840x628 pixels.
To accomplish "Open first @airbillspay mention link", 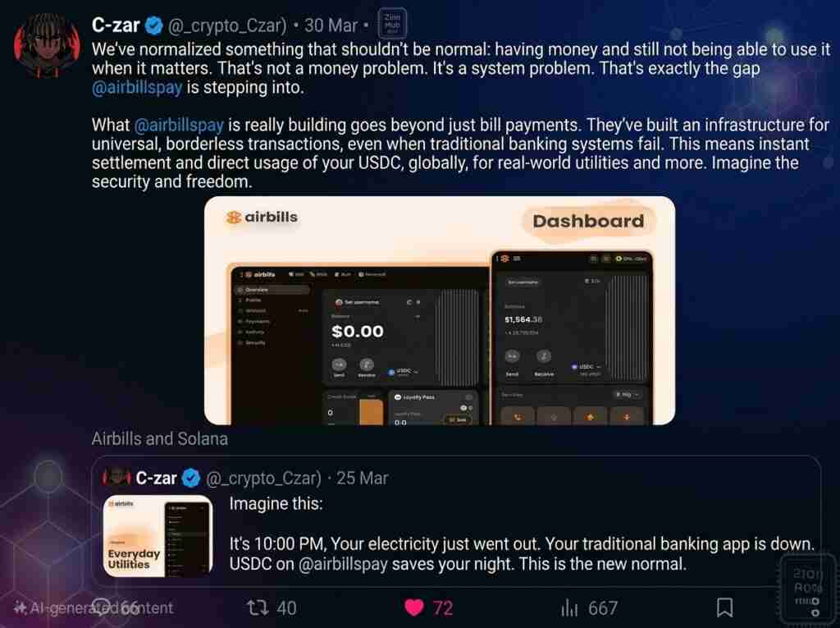I will point(137,87).
